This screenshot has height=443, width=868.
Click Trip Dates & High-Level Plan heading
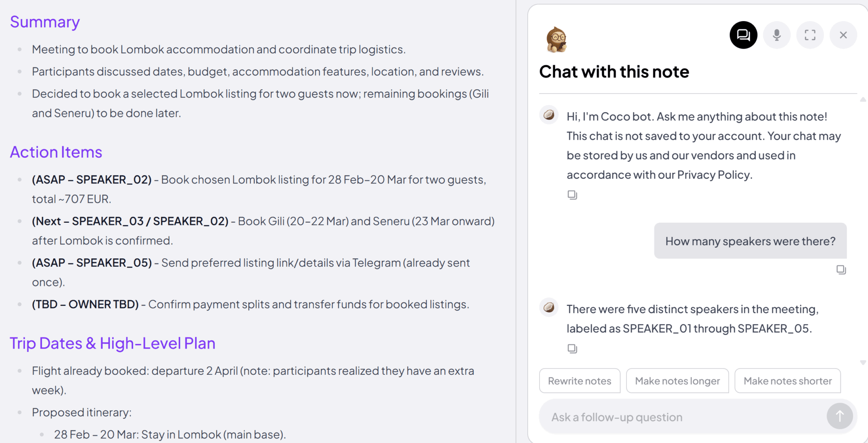click(112, 343)
